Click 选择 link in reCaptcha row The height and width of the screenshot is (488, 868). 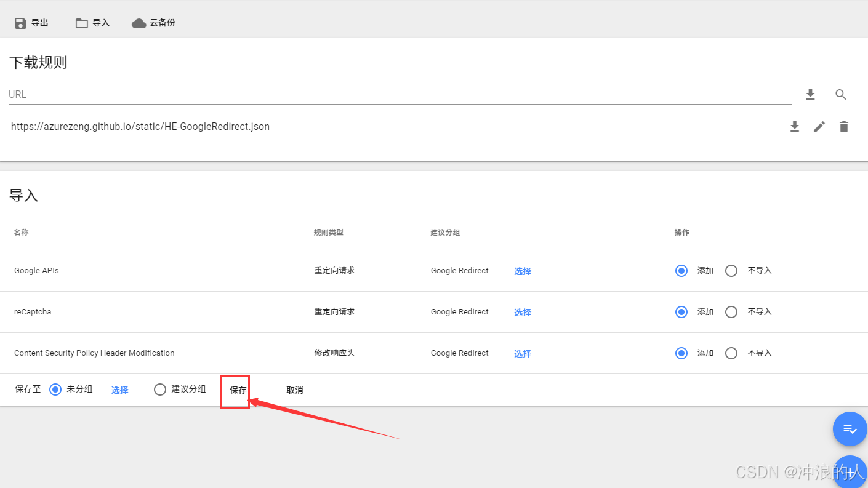(523, 313)
